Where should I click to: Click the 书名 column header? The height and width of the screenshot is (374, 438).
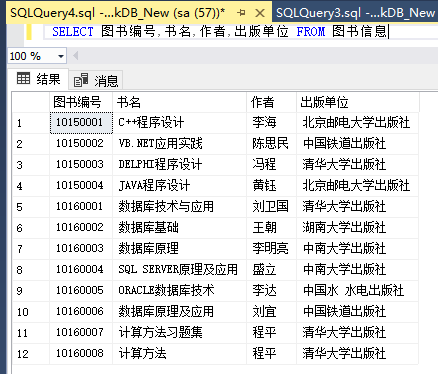click(x=180, y=102)
